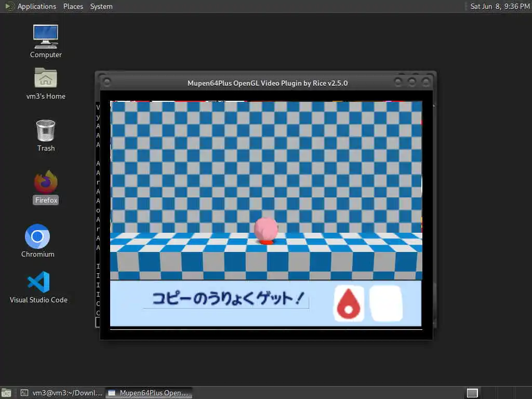The width and height of the screenshot is (532, 399).
Task: Open the Trash desktop icon
Action: pos(46,136)
